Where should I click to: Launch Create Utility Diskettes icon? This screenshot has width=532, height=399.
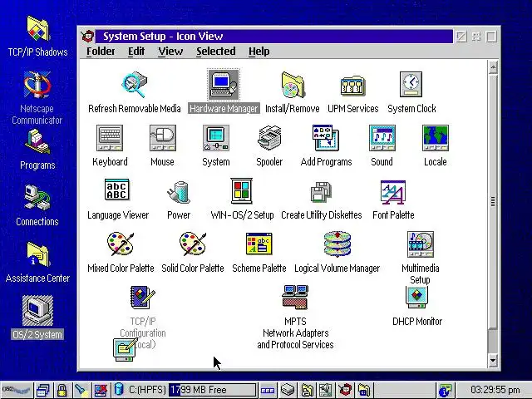pyautogui.click(x=321, y=192)
